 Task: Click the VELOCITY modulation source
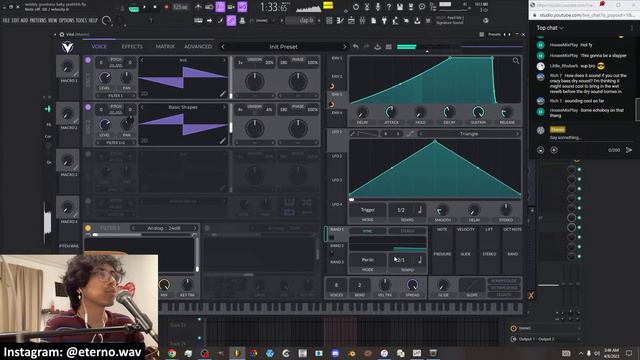465,229
